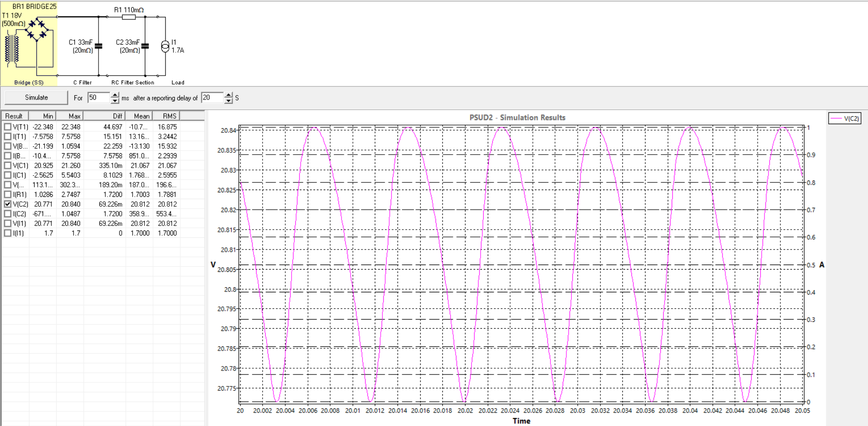Click the Simulate button
This screenshot has height=426, width=868.
[x=36, y=98]
